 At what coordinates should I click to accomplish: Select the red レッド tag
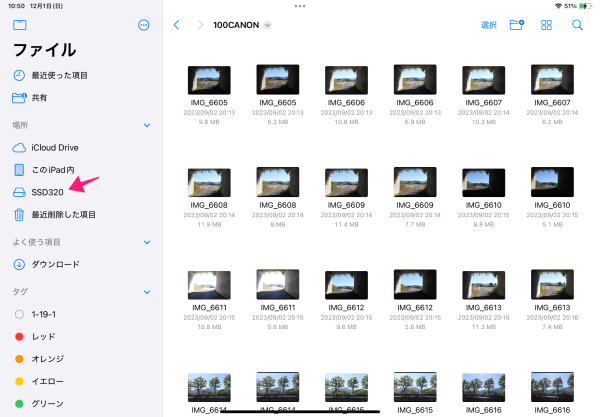pos(44,337)
